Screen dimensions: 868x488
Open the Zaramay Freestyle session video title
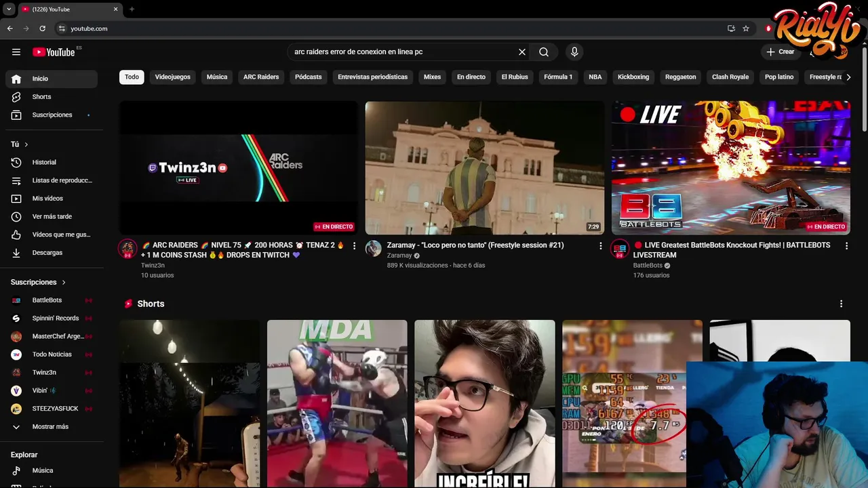tap(475, 245)
